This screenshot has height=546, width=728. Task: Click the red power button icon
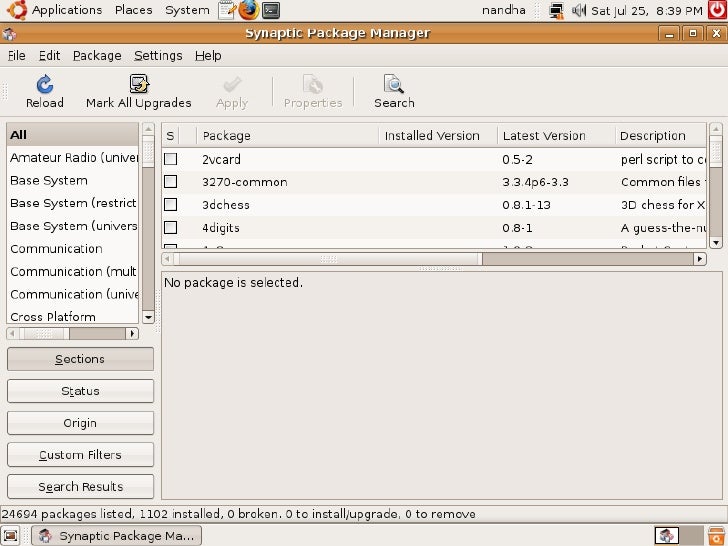coord(717,10)
